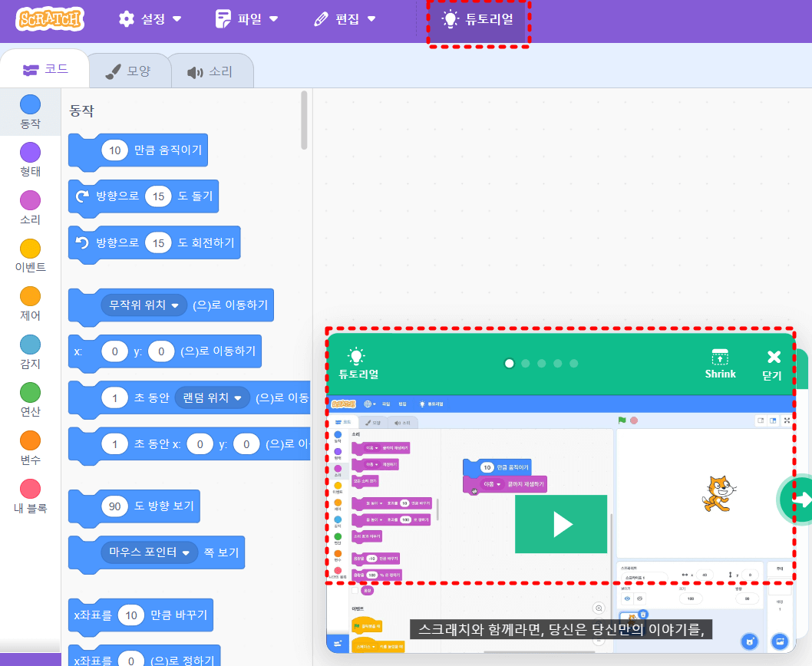Click the Scratch logo

[x=50, y=19]
